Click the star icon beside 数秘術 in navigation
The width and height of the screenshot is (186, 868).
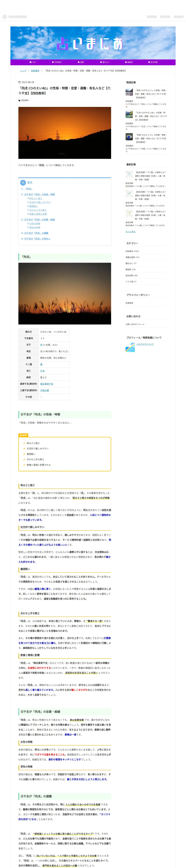click(126, 62)
